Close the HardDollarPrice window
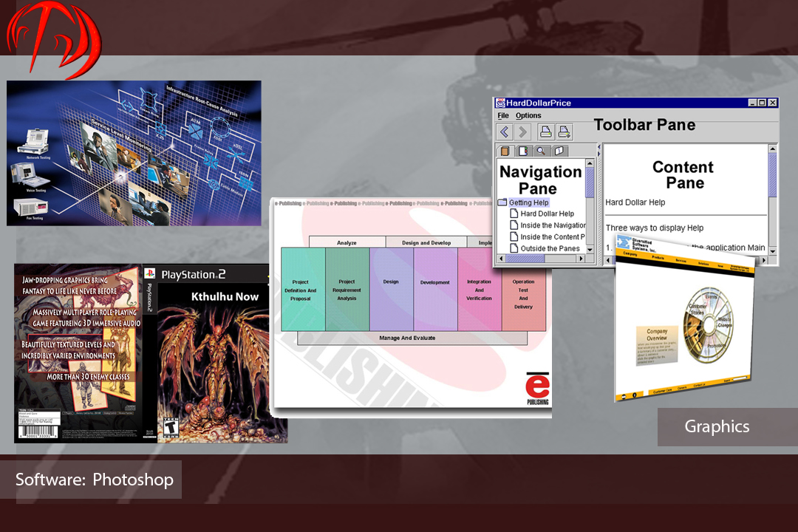Image resolution: width=798 pixels, height=532 pixels. [x=773, y=103]
